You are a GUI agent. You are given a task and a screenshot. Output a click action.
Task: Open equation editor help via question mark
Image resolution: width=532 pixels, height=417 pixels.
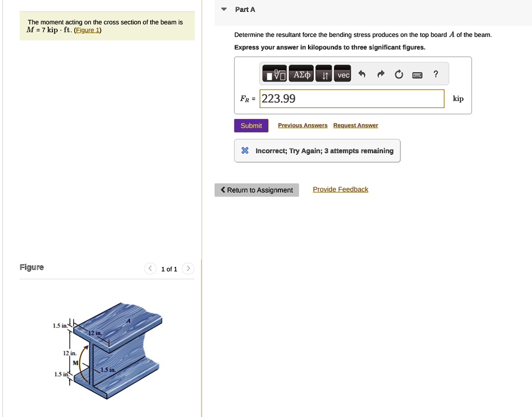click(x=435, y=74)
